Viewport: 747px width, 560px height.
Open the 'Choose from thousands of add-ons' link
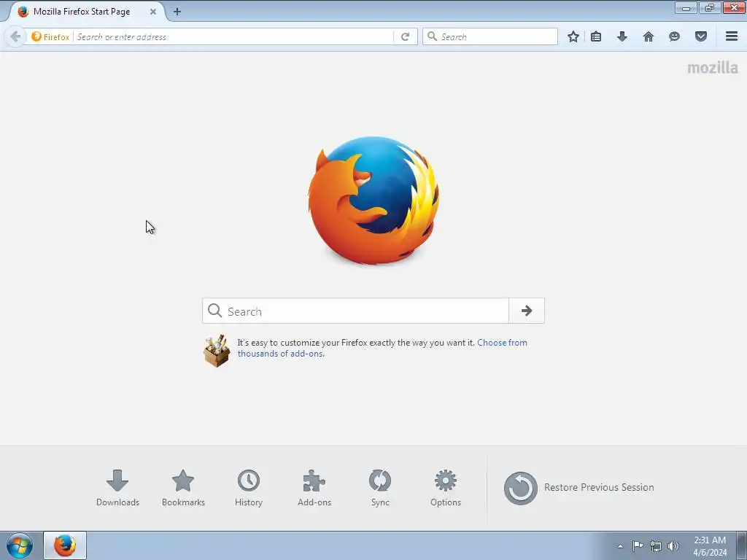click(382, 348)
